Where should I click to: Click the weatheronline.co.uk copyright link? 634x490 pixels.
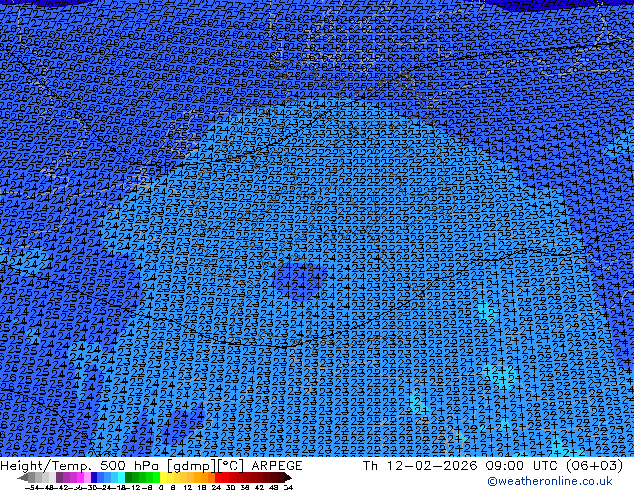tap(550, 481)
